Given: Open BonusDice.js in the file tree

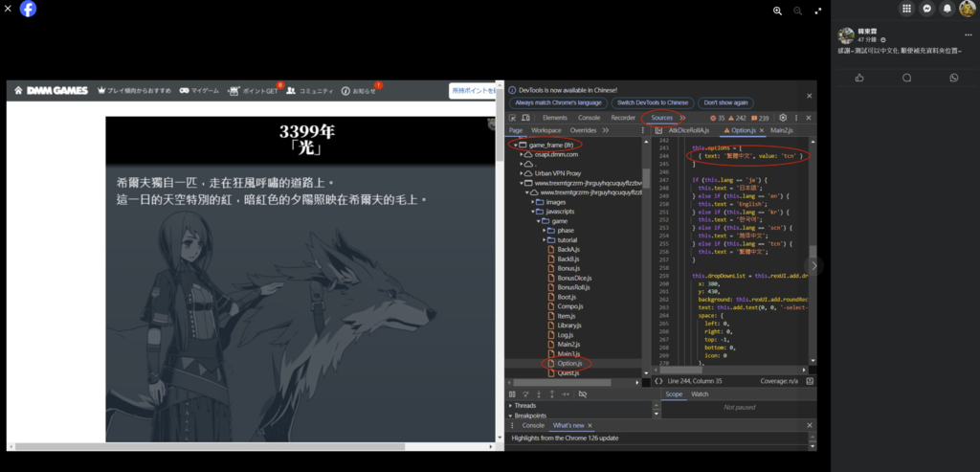Looking at the screenshot, I should point(574,278).
